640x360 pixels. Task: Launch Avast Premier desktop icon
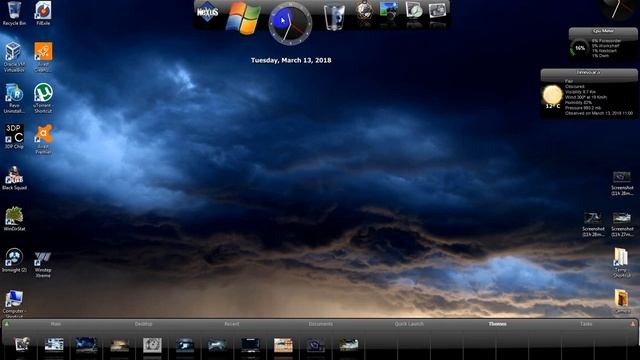[43, 139]
